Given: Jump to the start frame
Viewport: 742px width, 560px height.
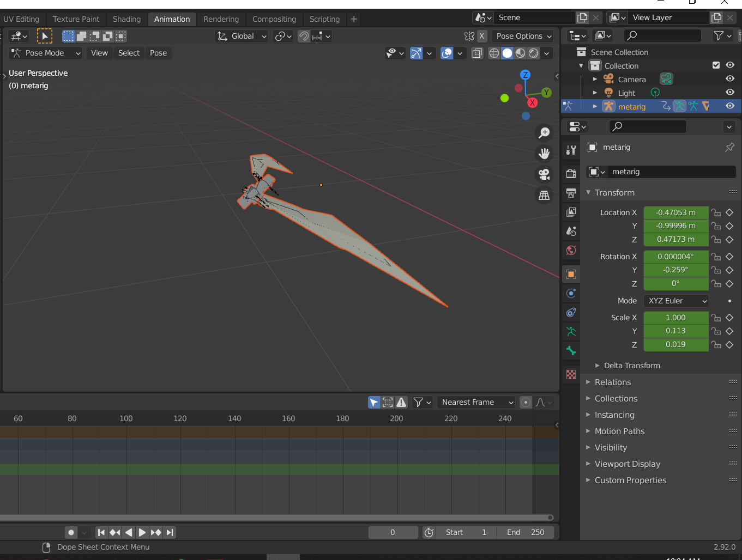Looking at the screenshot, I should click(x=101, y=532).
